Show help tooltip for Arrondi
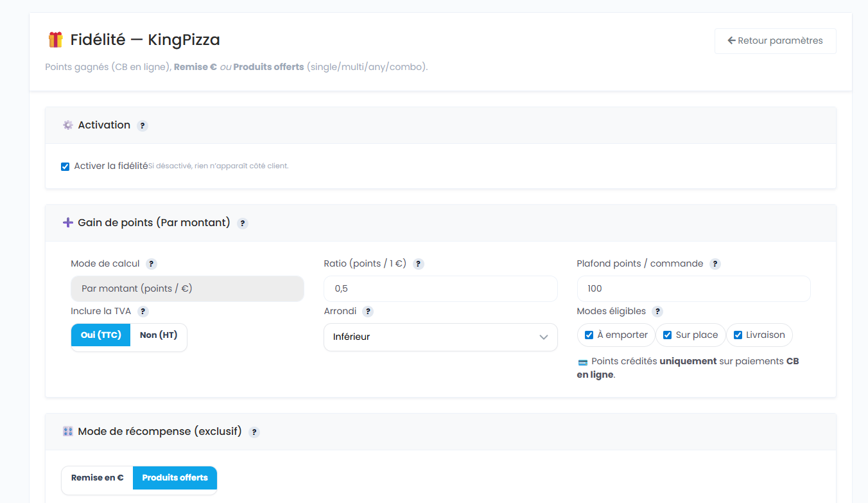The height and width of the screenshot is (503, 868). [x=368, y=312]
